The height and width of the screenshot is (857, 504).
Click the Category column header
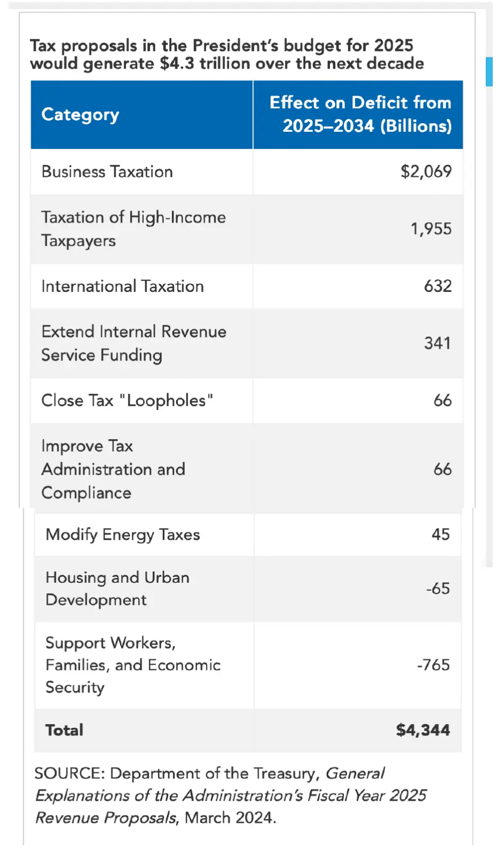tap(80, 115)
